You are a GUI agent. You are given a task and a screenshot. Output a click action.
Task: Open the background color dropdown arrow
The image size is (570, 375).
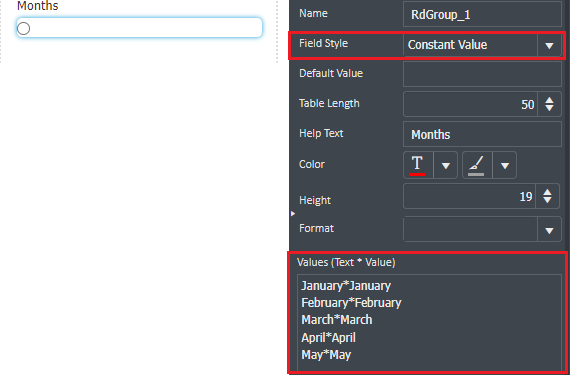point(505,165)
